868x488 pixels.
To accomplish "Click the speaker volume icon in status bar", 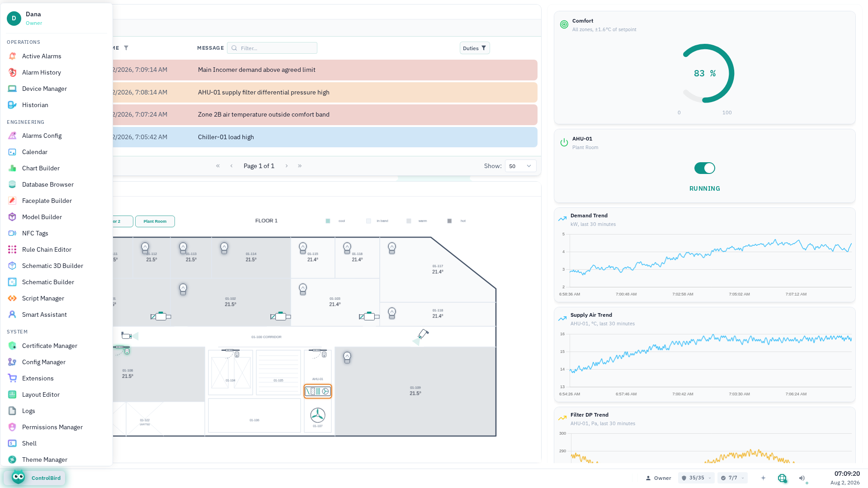I will pos(802,478).
